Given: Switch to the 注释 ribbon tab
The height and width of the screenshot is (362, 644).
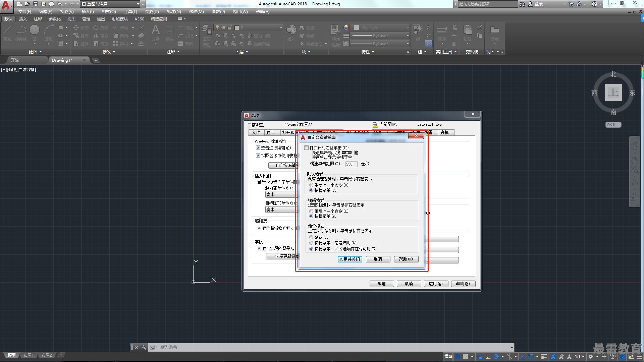Looking at the screenshot, I should [x=38, y=19].
